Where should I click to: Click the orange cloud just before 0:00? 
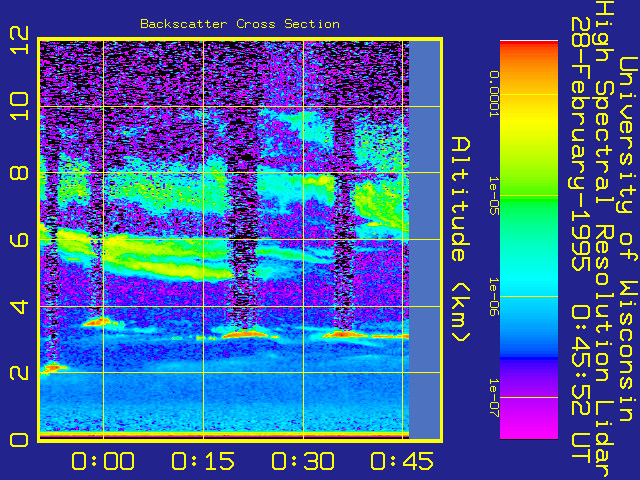click(97, 322)
